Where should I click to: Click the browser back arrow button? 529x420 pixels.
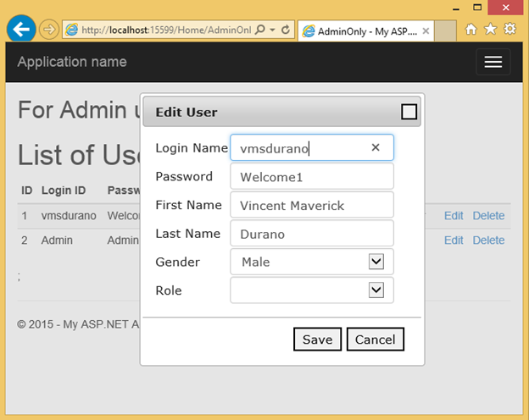click(x=21, y=29)
